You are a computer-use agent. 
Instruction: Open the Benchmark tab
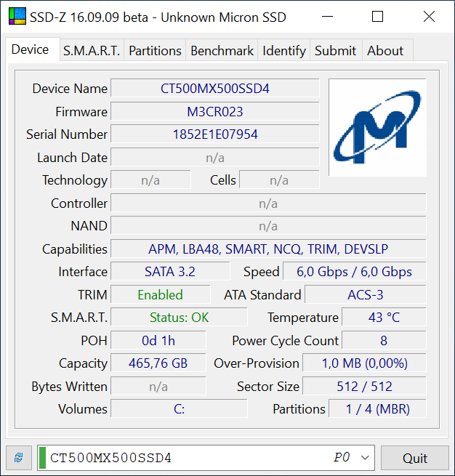pyautogui.click(x=222, y=50)
